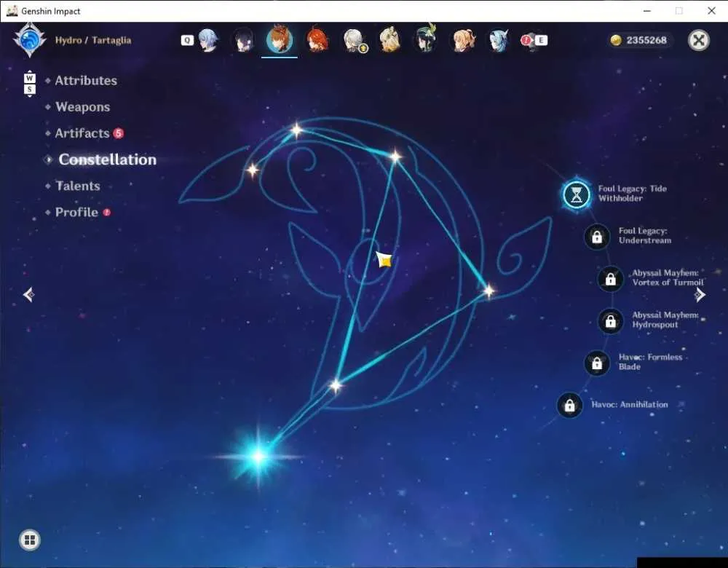Click the Mora coin balance 2355268
The height and width of the screenshot is (568, 728).
click(639, 40)
